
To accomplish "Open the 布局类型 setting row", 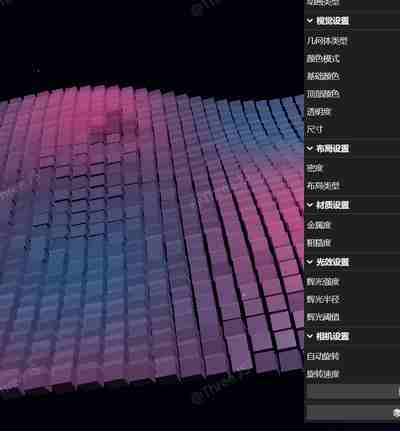I will 352,186.
